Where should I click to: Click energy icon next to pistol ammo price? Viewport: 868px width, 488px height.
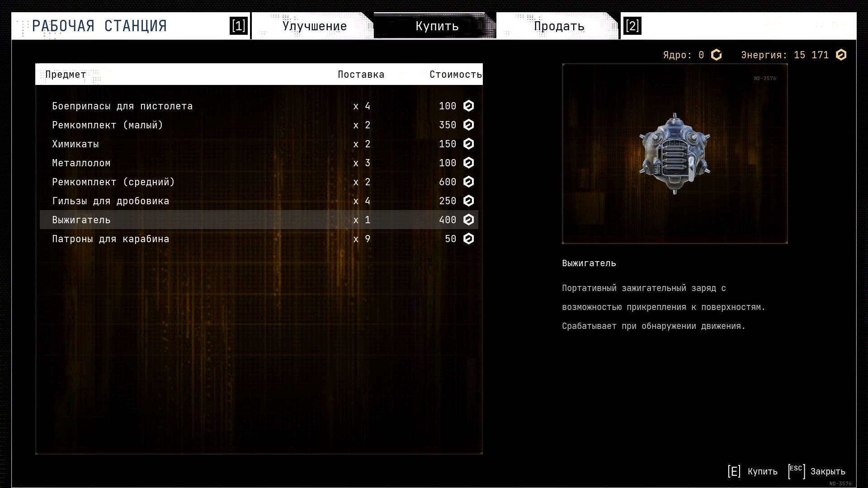coord(469,106)
